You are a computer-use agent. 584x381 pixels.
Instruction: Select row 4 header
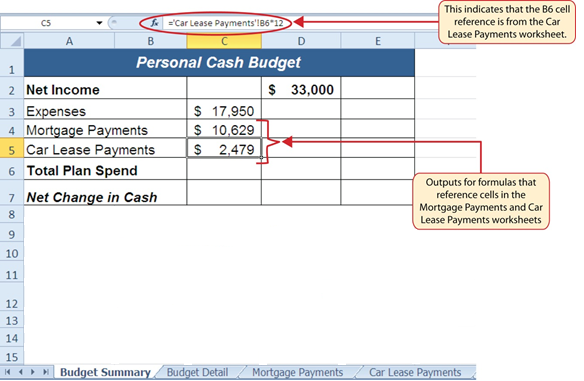click(x=12, y=129)
